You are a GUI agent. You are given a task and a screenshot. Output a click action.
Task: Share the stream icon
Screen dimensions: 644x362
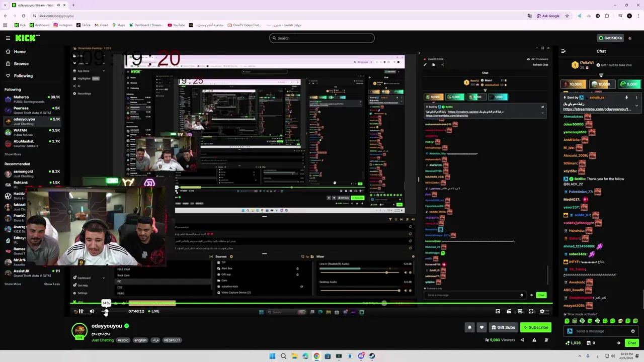point(522,340)
